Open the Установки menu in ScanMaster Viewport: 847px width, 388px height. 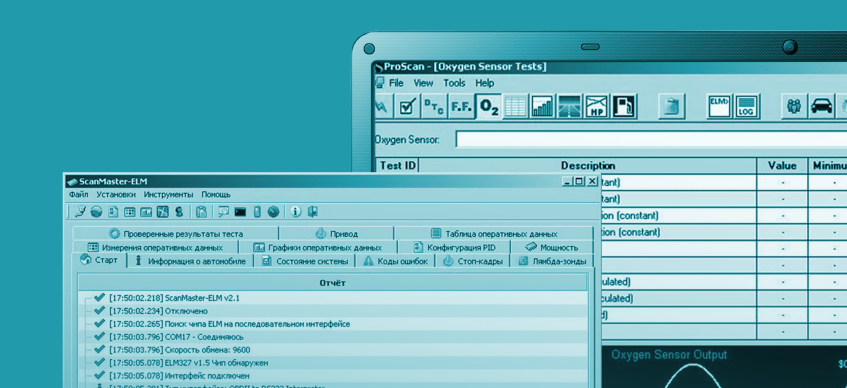coord(116,195)
